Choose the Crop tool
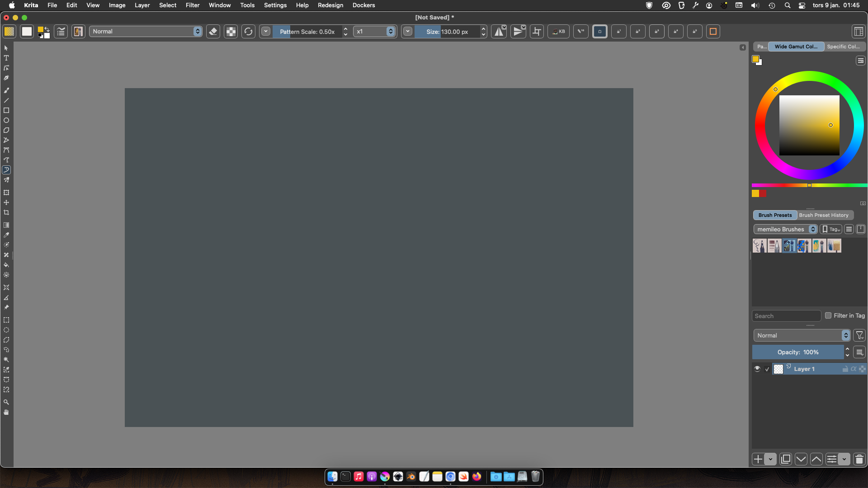The width and height of the screenshot is (868, 488). click(x=6, y=212)
